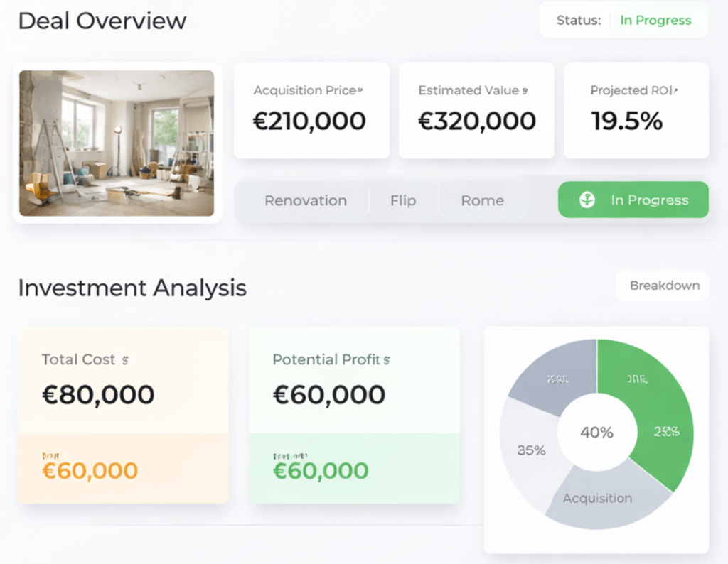Click the arrow icon beside Projected ROI label

[675, 91]
